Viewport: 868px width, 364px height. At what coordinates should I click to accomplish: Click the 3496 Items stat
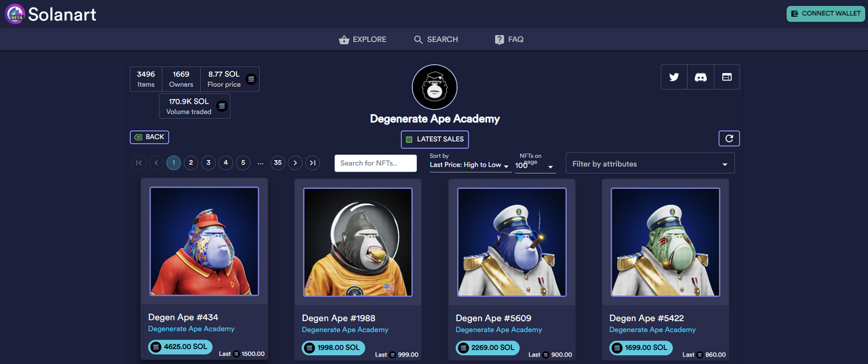click(146, 79)
